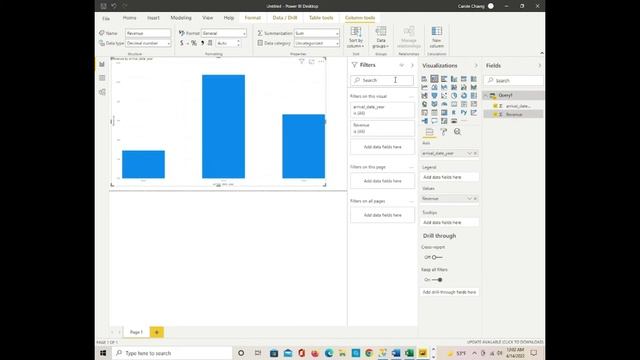Collapse the Query1 table in Fields
The height and width of the screenshot is (360, 640).
486,96
